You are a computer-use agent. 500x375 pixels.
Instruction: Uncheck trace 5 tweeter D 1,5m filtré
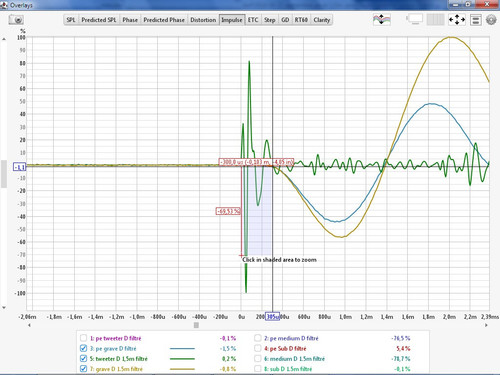pyautogui.click(x=84, y=359)
